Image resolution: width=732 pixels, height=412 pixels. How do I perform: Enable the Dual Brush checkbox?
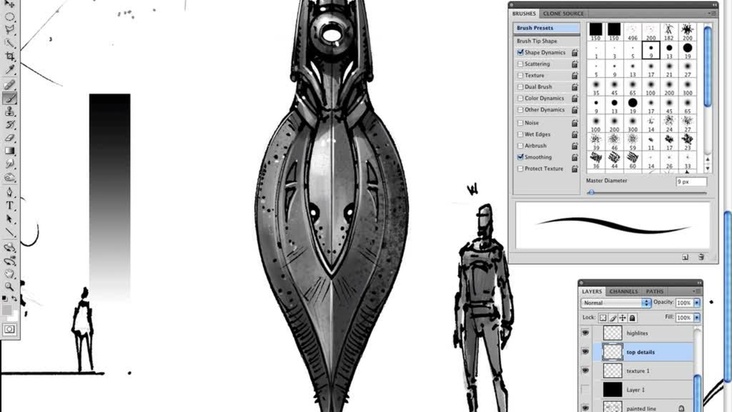(x=520, y=87)
